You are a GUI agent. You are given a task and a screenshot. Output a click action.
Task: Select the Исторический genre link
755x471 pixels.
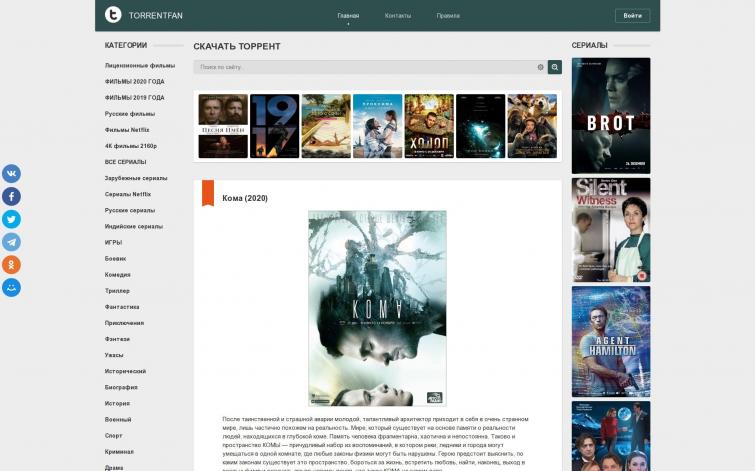click(125, 371)
